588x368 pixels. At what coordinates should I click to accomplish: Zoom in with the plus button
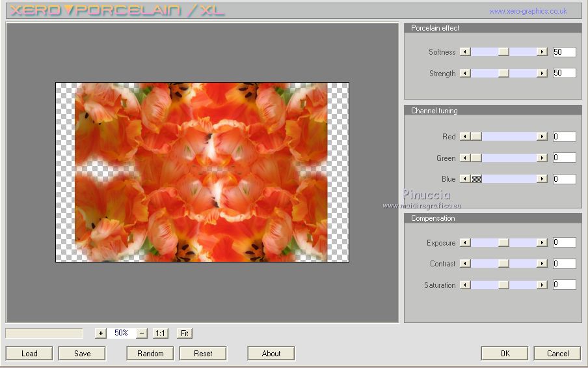click(x=101, y=333)
